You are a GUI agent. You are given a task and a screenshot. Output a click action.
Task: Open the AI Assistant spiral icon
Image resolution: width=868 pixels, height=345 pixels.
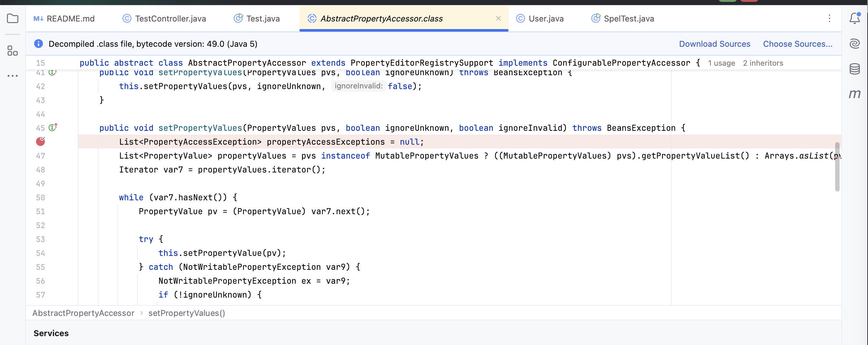click(854, 44)
